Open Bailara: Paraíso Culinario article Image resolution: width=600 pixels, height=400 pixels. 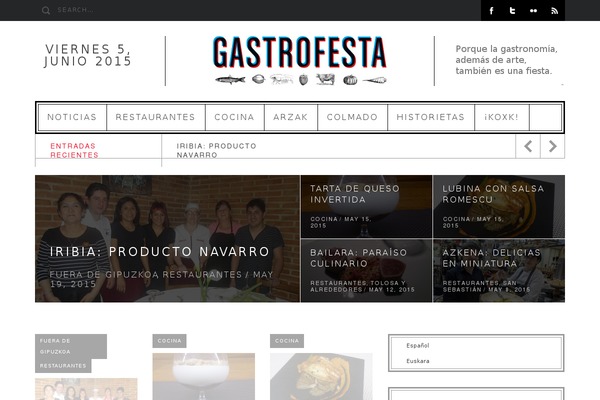point(358,258)
